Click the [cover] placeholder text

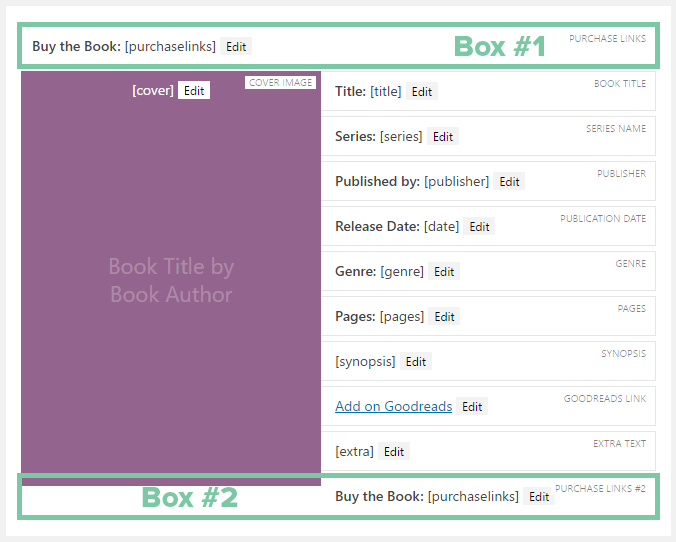[x=153, y=91]
